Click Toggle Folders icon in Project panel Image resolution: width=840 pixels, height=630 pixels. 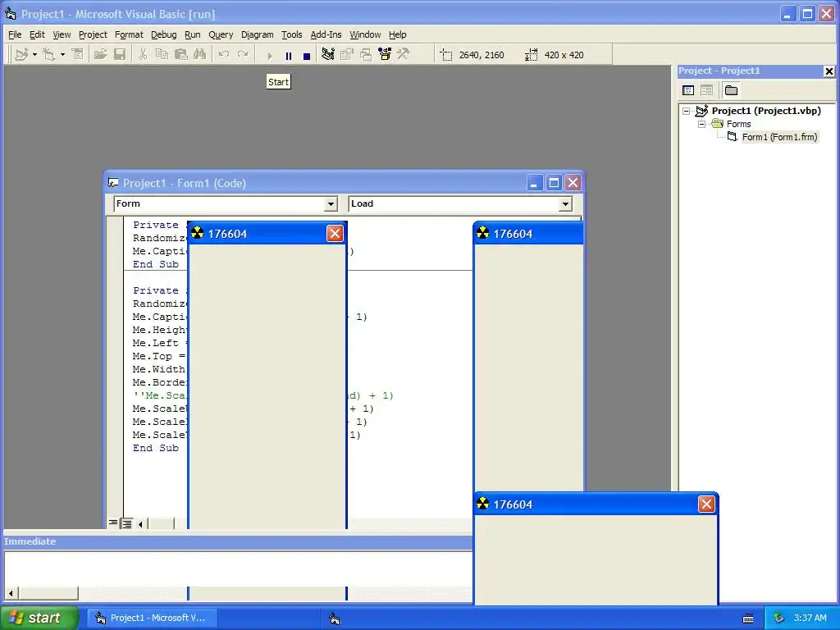731,90
